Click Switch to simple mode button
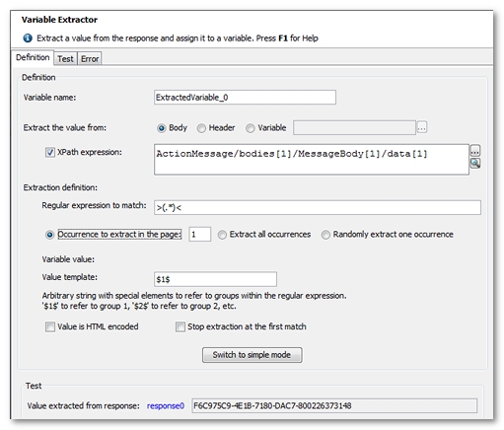This screenshot has width=504, height=430. coord(252,355)
